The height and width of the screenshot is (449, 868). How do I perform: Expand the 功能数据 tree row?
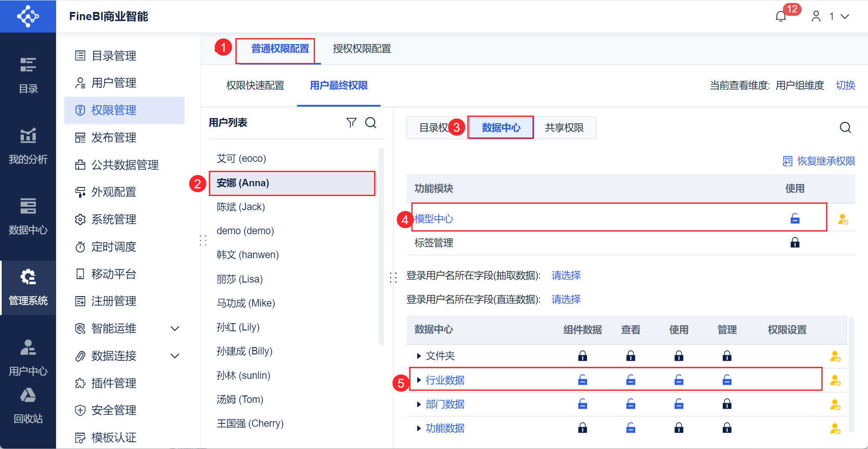tap(419, 428)
